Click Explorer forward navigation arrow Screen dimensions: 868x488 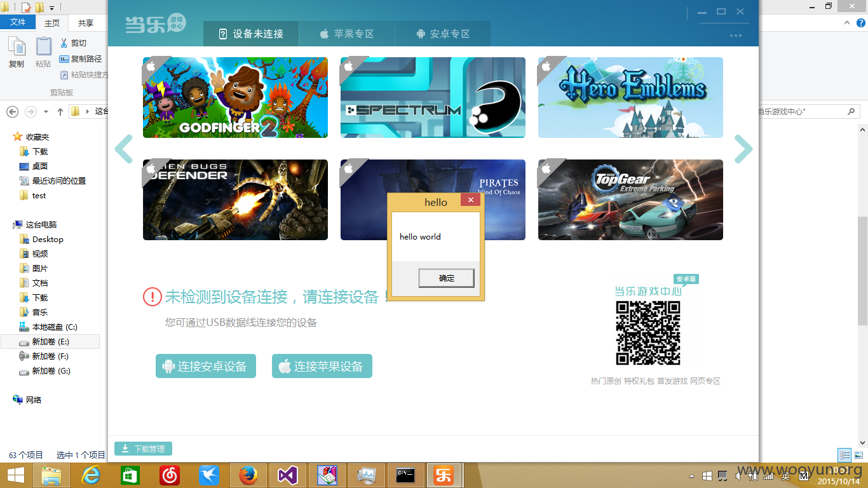point(30,111)
